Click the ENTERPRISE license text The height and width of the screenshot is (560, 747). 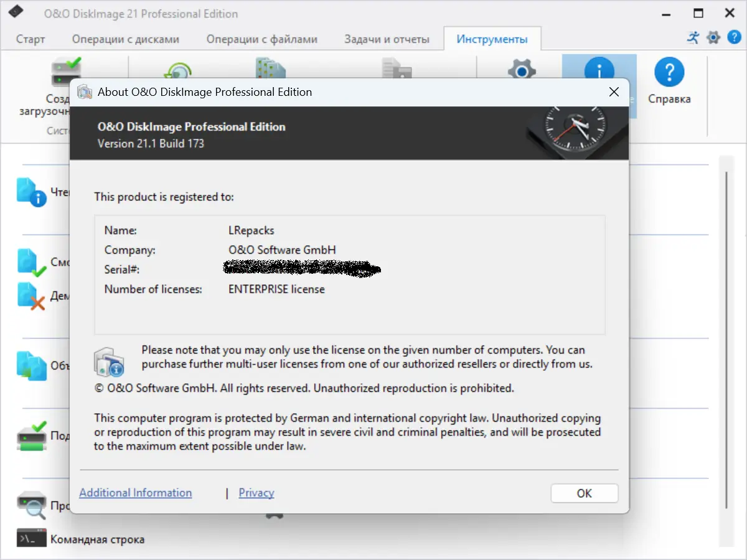tap(276, 289)
